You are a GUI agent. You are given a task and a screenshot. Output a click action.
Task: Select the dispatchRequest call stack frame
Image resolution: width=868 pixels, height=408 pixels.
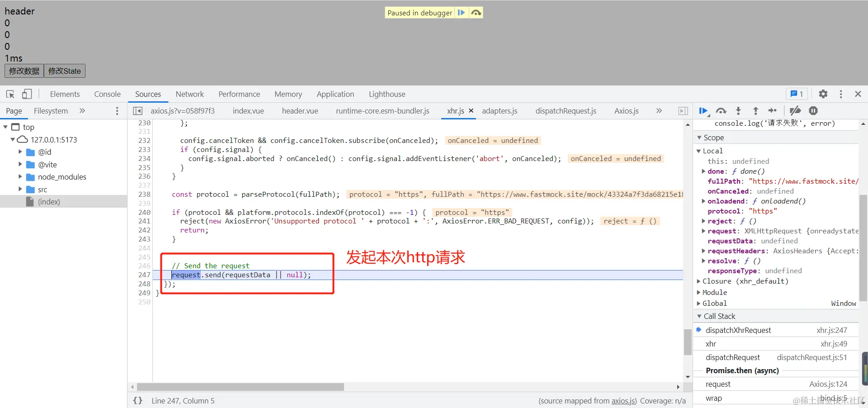pyautogui.click(x=776, y=357)
